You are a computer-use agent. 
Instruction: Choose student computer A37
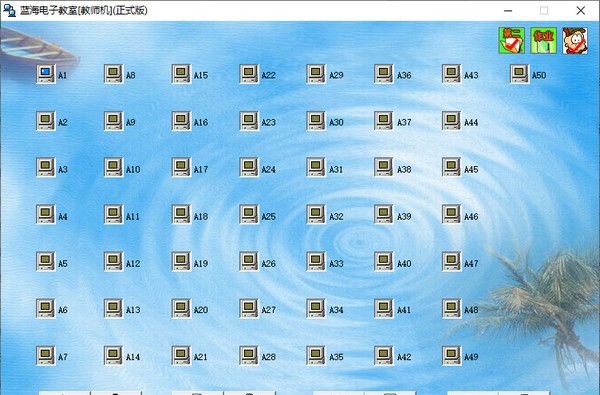tap(384, 121)
